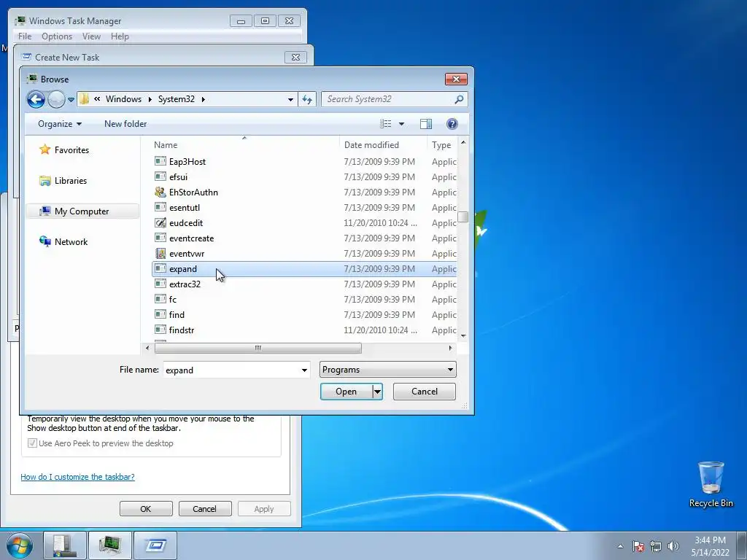Select the extrac32 file icon
747x560 pixels.
(160, 284)
